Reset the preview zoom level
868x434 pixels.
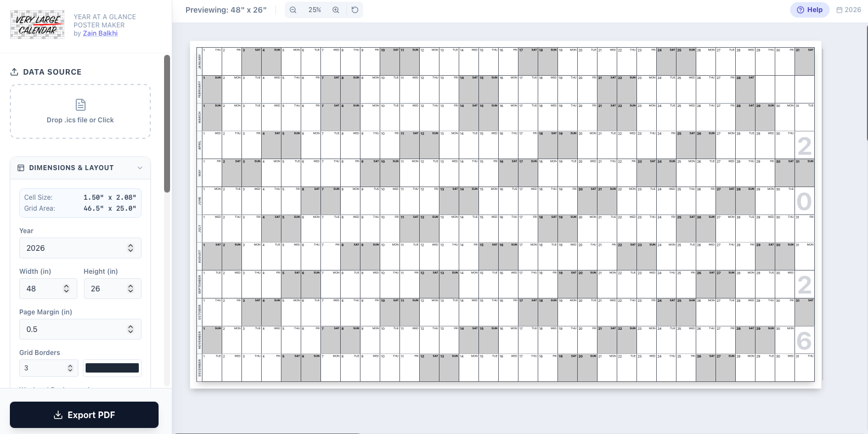coord(355,10)
